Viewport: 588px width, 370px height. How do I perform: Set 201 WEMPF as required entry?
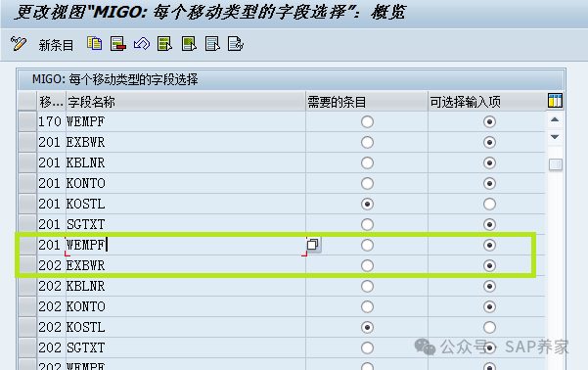367,245
